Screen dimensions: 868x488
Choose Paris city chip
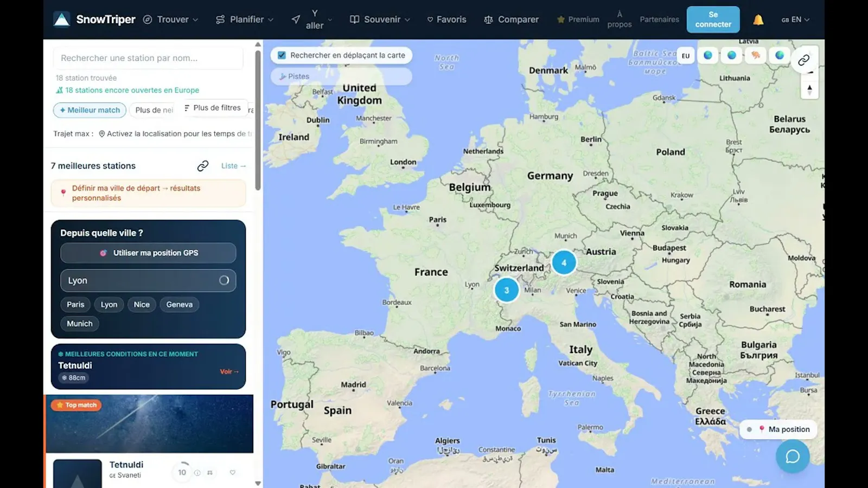75,305
